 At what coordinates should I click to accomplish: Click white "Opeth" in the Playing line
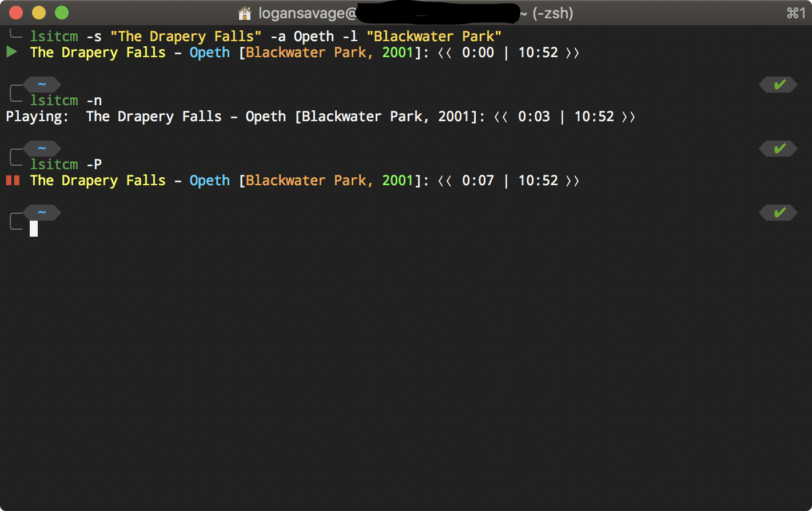tap(266, 117)
